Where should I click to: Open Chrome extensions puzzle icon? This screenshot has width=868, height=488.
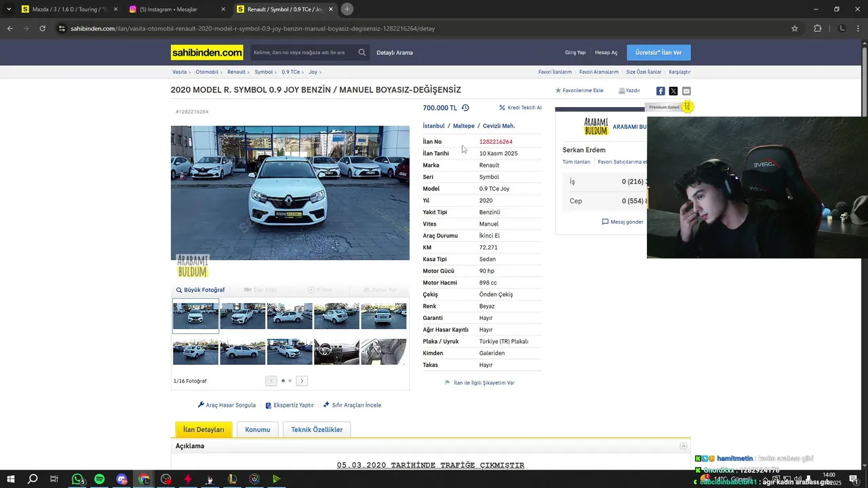[817, 28]
